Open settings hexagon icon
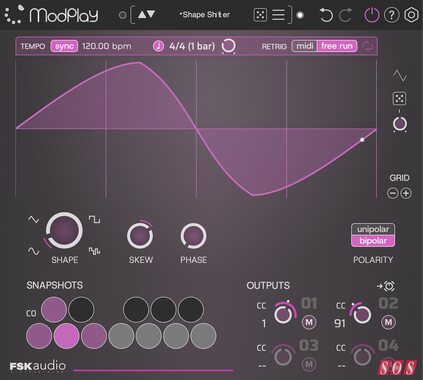 tap(411, 15)
